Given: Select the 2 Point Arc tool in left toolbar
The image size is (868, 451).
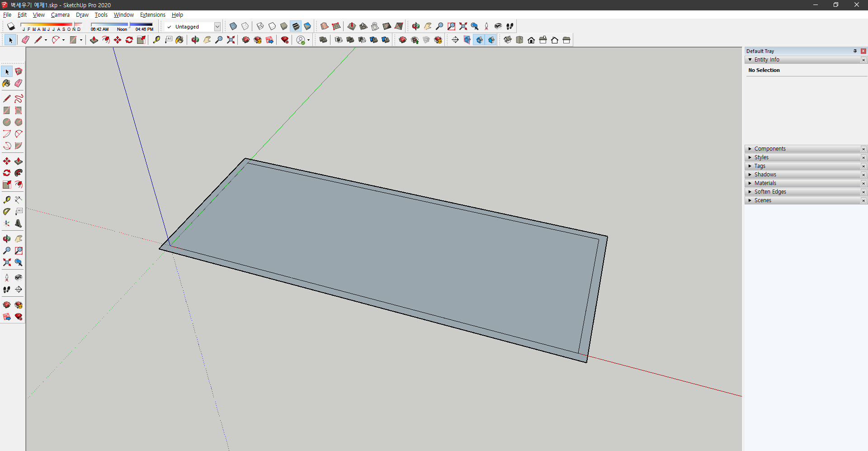Looking at the screenshot, I should coord(19,134).
